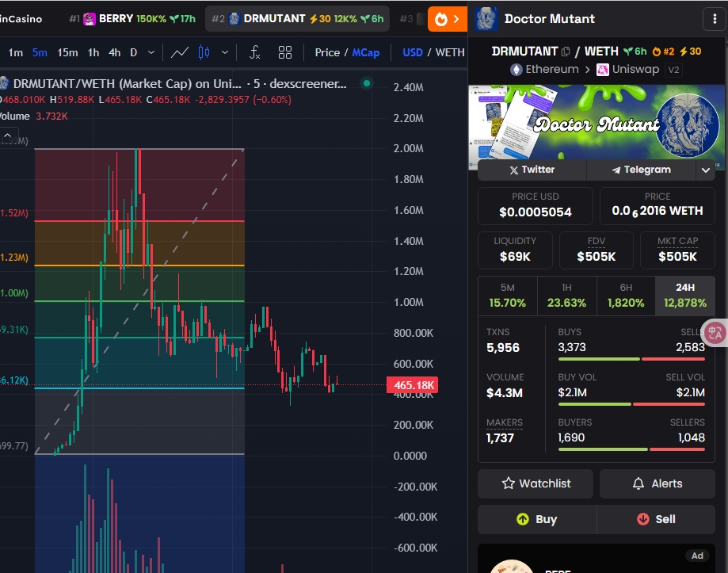This screenshot has height=573, width=728.
Task: Select the candlestick chart type icon
Action: click(x=204, y=52)
